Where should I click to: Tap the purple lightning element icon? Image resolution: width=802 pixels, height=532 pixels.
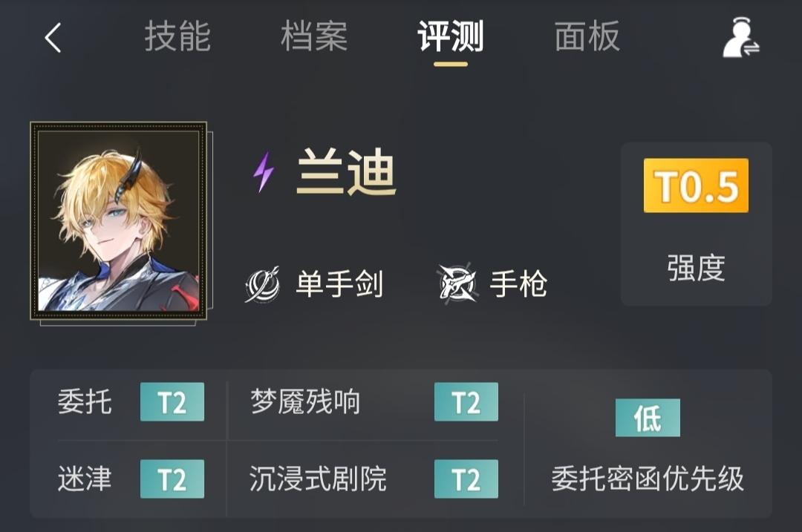(264, 172)
